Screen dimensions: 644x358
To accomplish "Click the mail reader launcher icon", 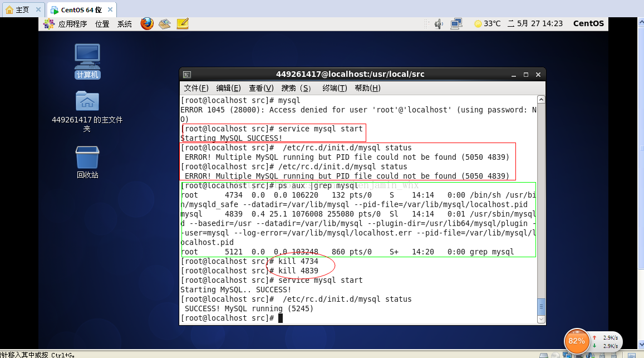I will click(x=165, y=24).
